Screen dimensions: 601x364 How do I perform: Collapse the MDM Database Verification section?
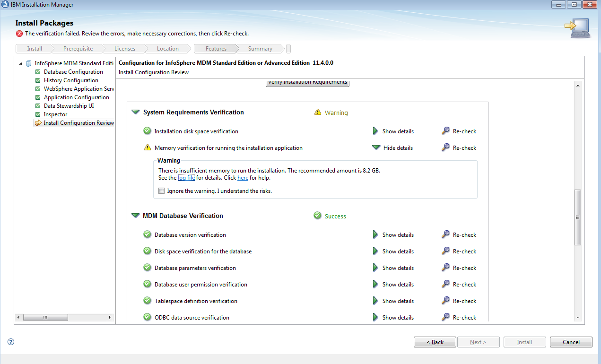[136, 216]
